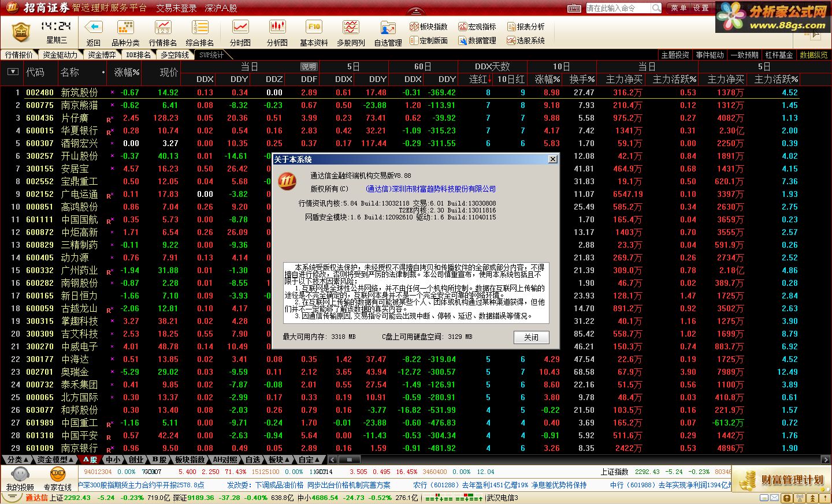Image resolution: width=832 pixels, height=504 pixels.
Task: Switch to 资金博弈 tab
Action: 102,55
